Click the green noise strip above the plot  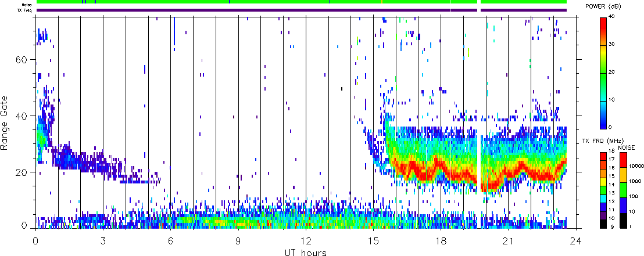[x=302, y=2]
